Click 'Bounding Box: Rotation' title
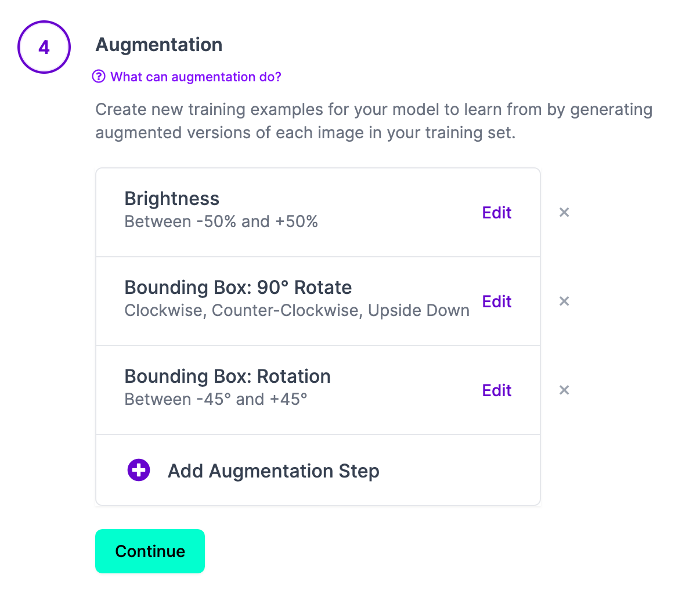The image size is (700, 596). click(228, 376)
